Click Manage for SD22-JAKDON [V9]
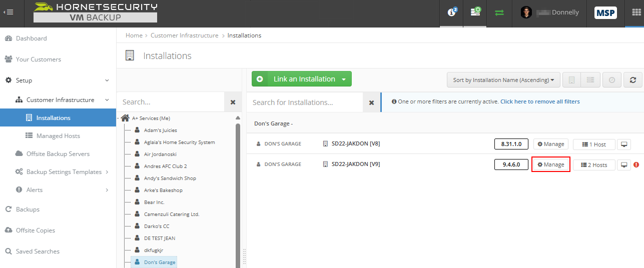The image size is (644, 268). click(551, 164)
